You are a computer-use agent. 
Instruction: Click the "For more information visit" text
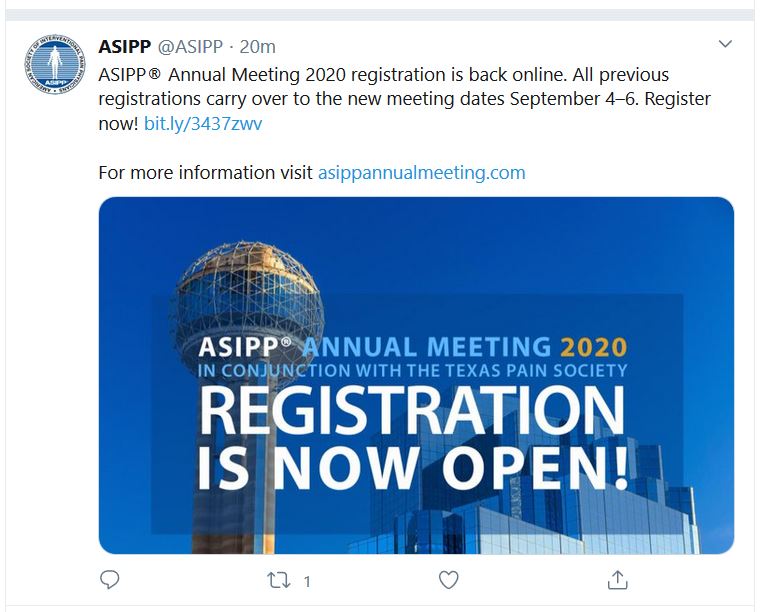205,172
